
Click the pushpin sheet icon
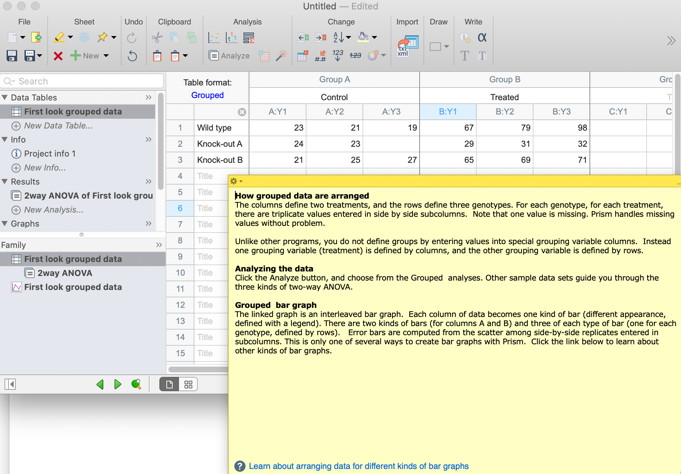coord(102,38)
